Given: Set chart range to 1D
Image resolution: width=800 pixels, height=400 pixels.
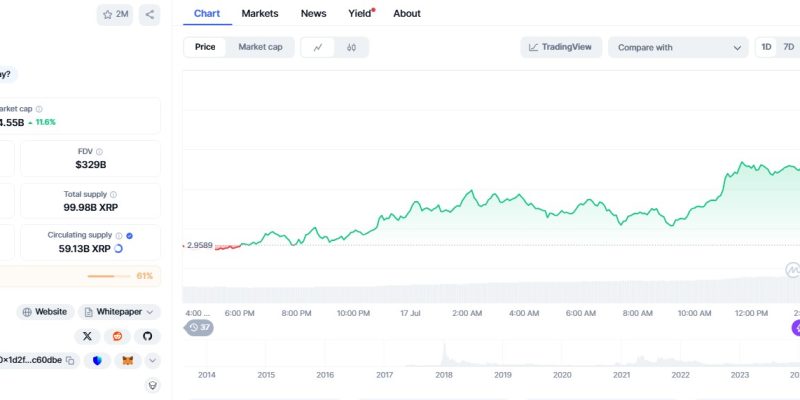Looking at the screenshot, I should [766, 47].
